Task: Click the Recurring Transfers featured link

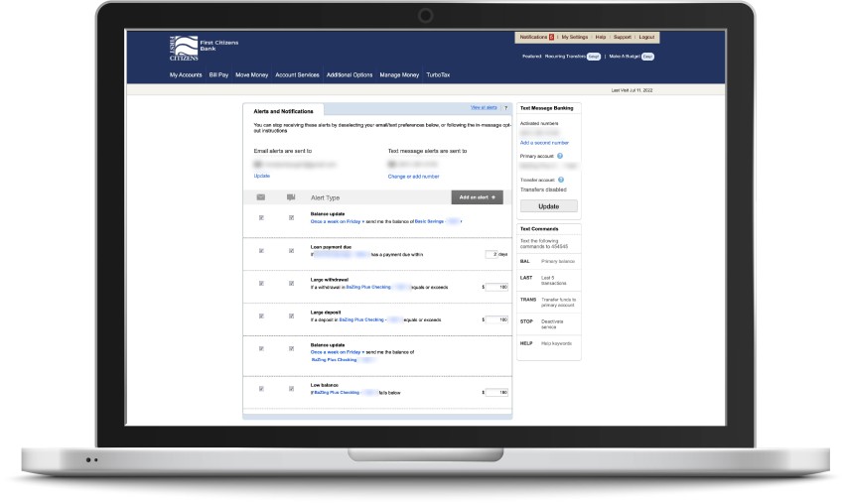Action: point(565,57)
